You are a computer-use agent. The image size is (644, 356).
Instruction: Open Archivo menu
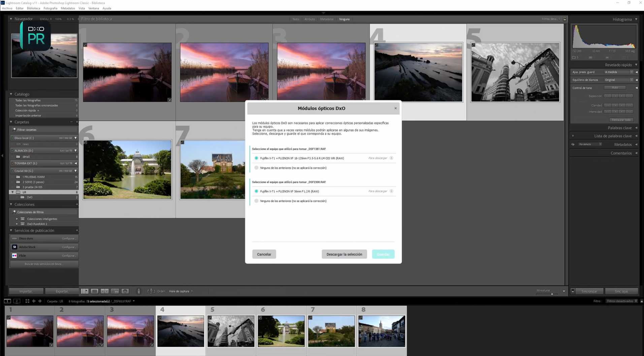pos(7,8)
